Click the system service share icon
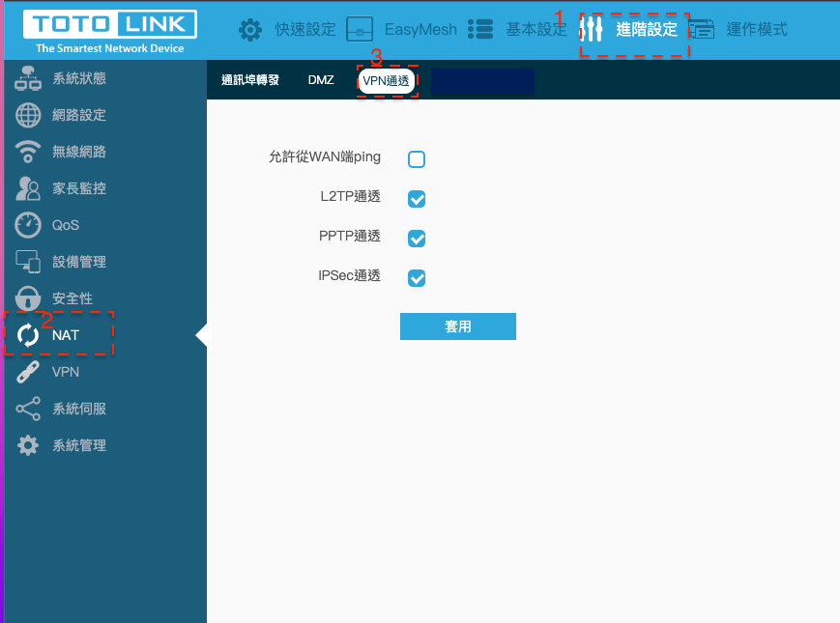 tap(28, 409)
